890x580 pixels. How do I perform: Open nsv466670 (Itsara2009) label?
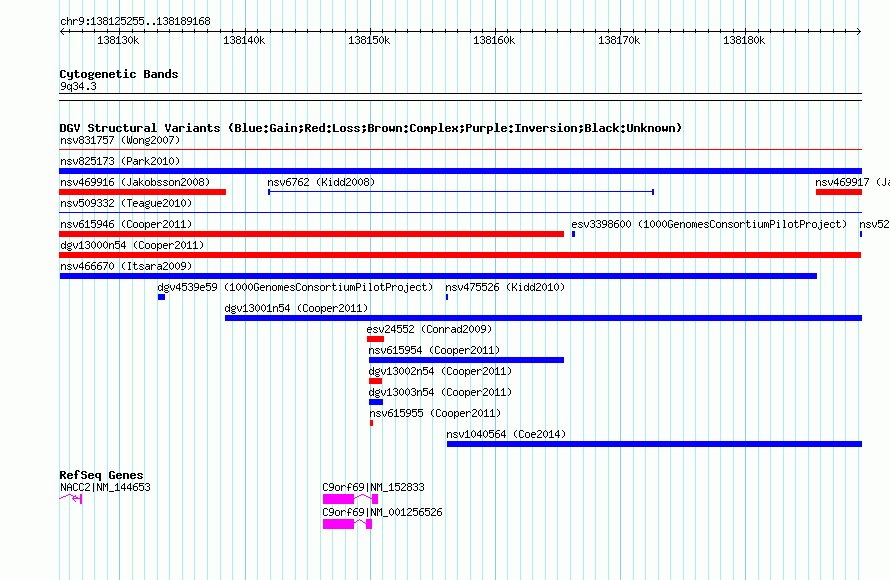point(126,266)
